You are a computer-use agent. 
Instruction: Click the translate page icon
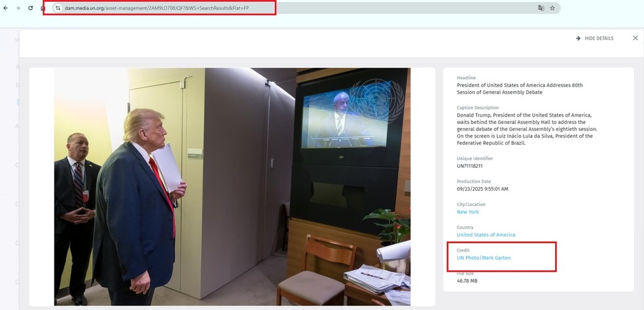pos(541,8)
